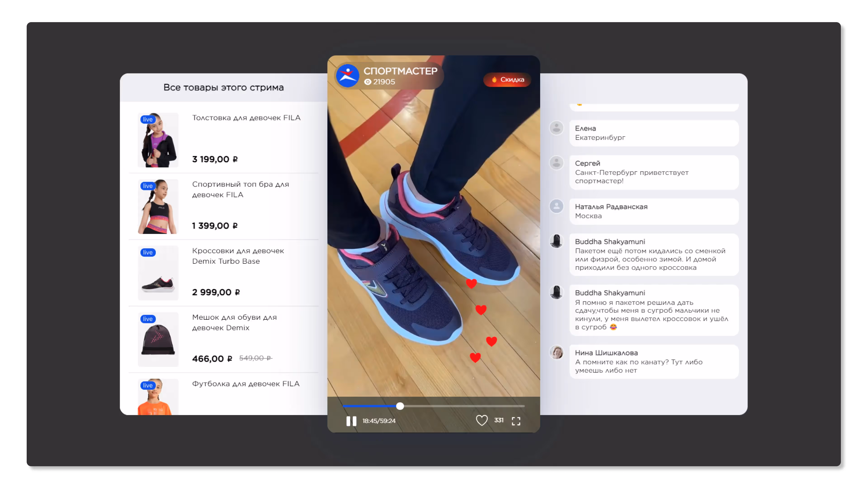Enter fullscreen mode on the video
This screenshot has height=488, width=868.
point(516,421)
